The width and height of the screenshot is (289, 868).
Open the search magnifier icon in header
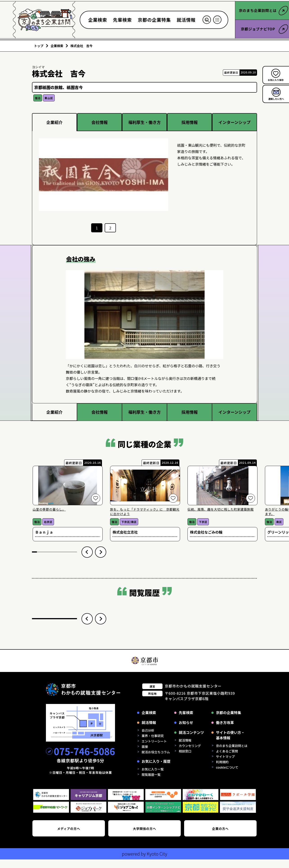pos(207,20)
